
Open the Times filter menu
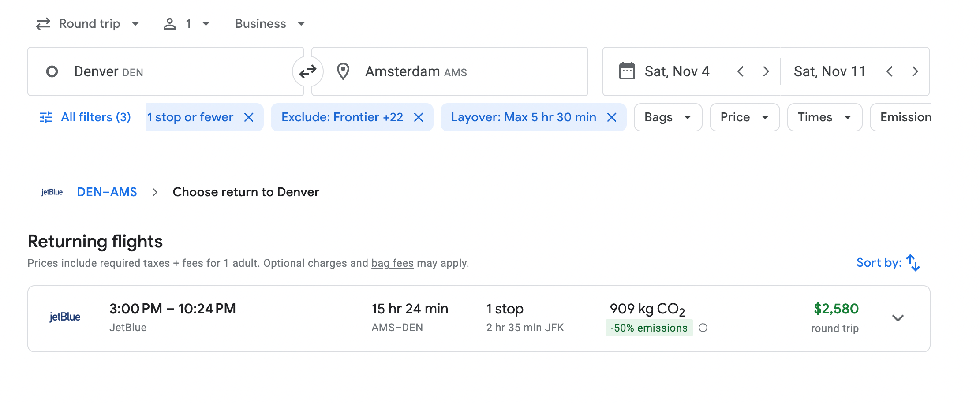[824, 117]
